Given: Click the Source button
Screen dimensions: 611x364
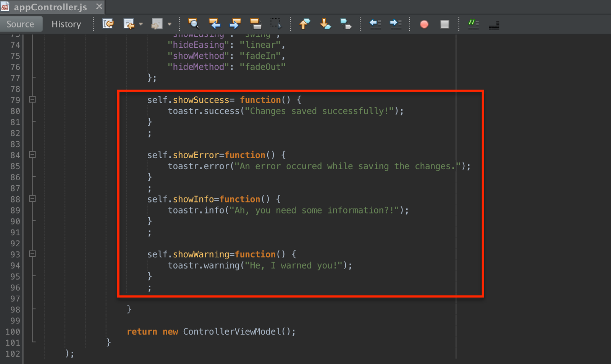Looking at the screenshot, I should coord(21,24).
